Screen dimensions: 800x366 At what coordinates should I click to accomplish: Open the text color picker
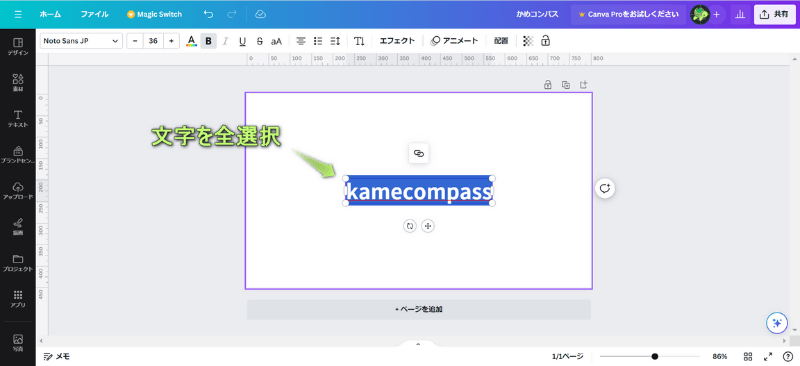click(191, 41)
